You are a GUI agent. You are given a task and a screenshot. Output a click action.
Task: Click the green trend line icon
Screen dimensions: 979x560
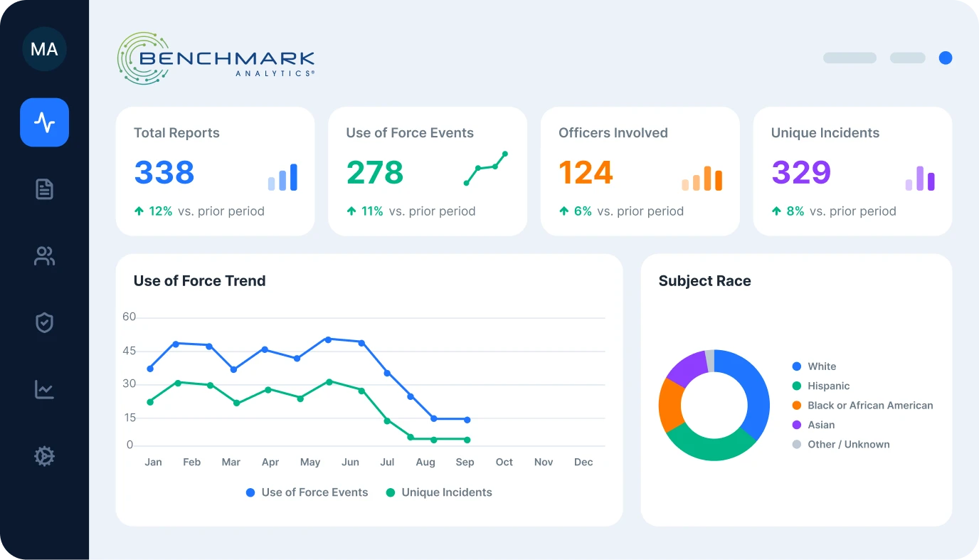[486, 169]
